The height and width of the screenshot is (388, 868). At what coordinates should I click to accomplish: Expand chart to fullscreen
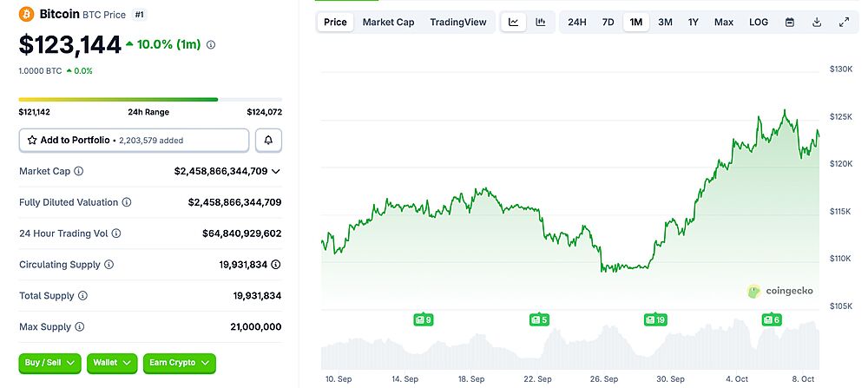tap(844, 22)
